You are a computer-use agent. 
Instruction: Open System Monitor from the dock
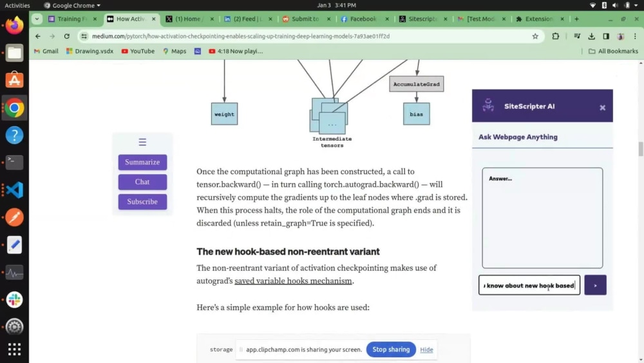(14, 273)
